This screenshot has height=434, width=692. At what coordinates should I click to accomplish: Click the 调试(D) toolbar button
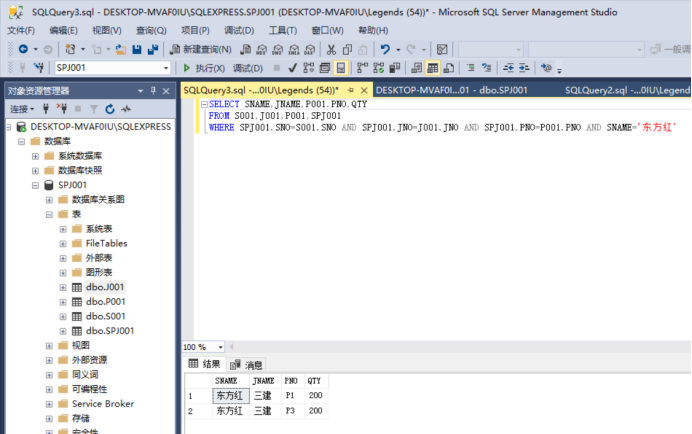248,68
